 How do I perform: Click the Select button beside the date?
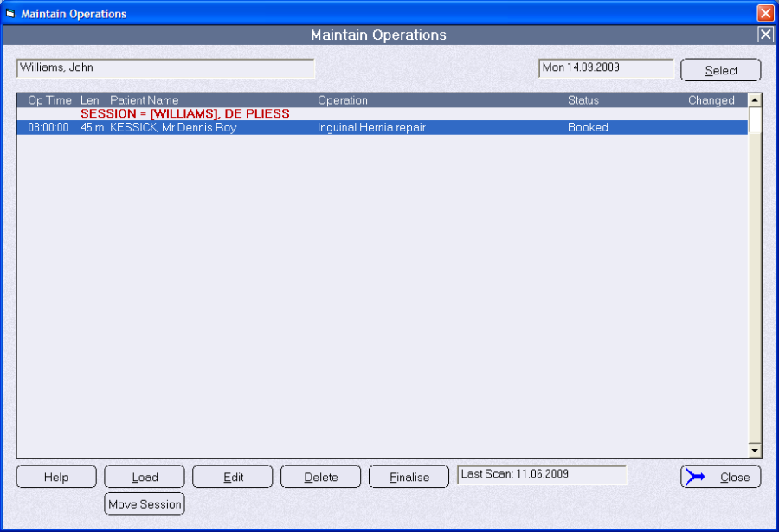coord(720,70)
